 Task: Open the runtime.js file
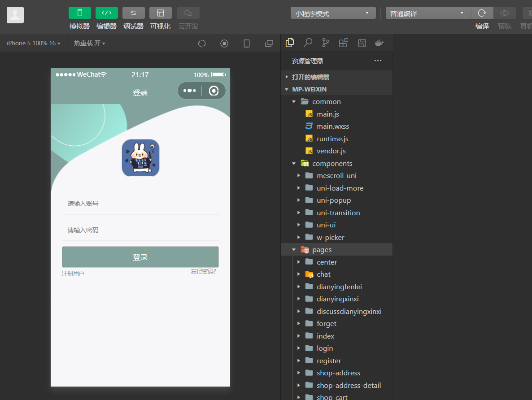(x=336, y=139)
